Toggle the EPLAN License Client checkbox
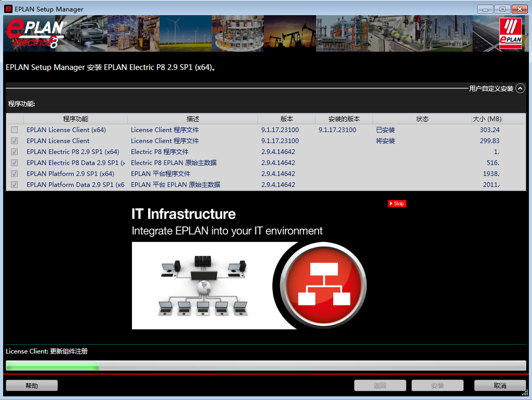The image size is (532, 400). (15, 141)
